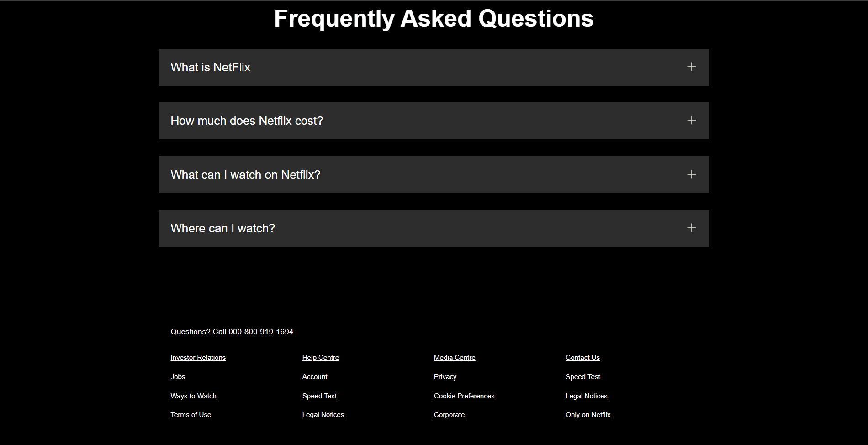Expand the "How much does Netflix cost?" question

(434, 121)
